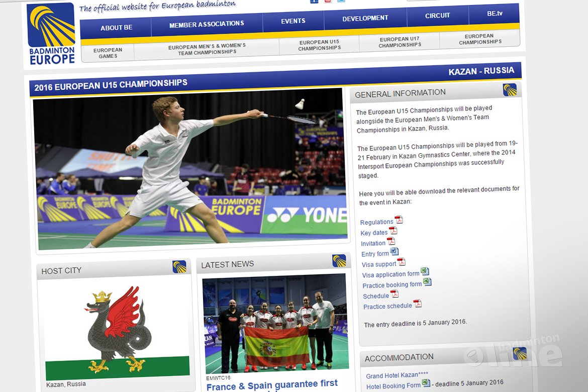Go to the BE.tv menu item
Image resolution: width=588 pixels, height=392 pixels.
click(495, 14)
